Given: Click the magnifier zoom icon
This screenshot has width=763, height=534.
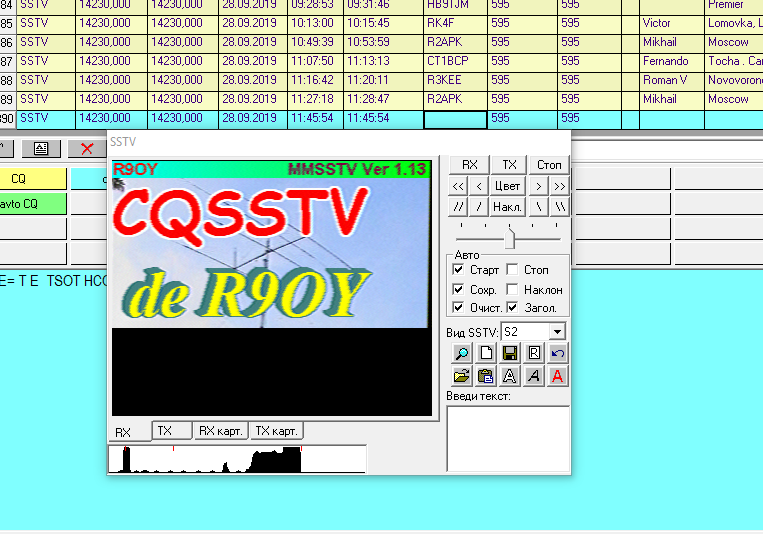Looking at the screenshot, I should [x=461, y=353].
